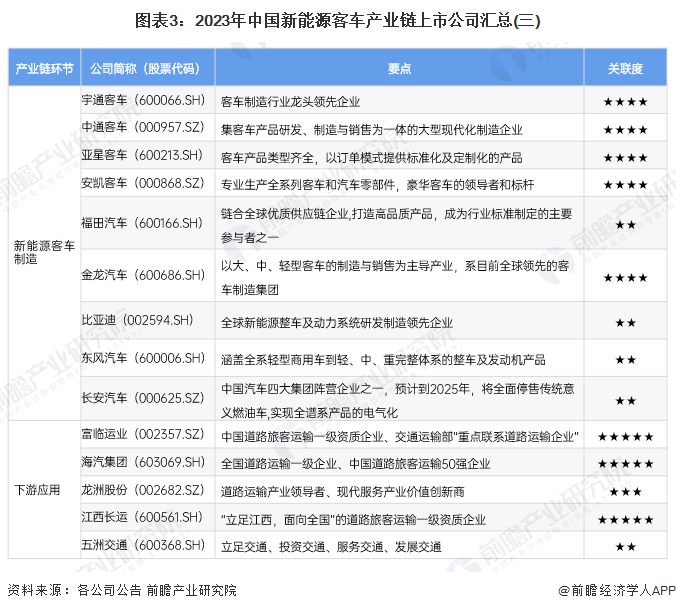Click the text 全球新能源整车及动力系统研发制造领先企业
The image size is (676, 611).
[337, 323]
